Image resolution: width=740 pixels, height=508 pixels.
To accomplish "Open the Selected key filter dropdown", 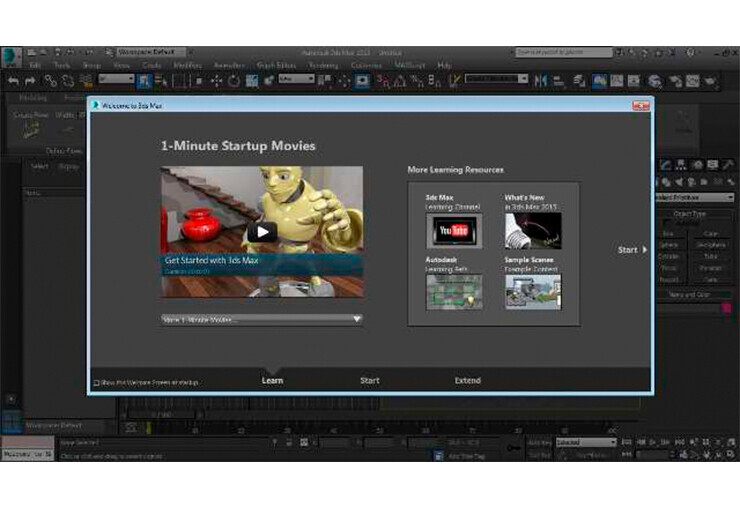I will click(586, 443).
